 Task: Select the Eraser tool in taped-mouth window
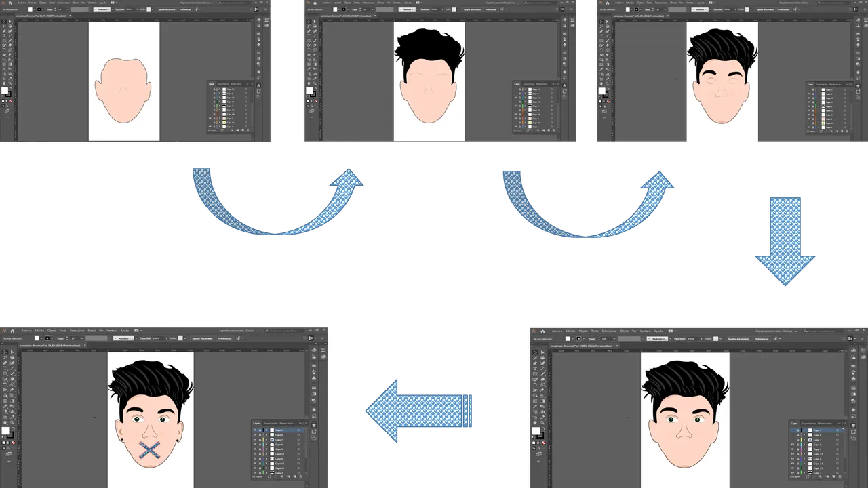pyautogui.click(x=12, y=379)
